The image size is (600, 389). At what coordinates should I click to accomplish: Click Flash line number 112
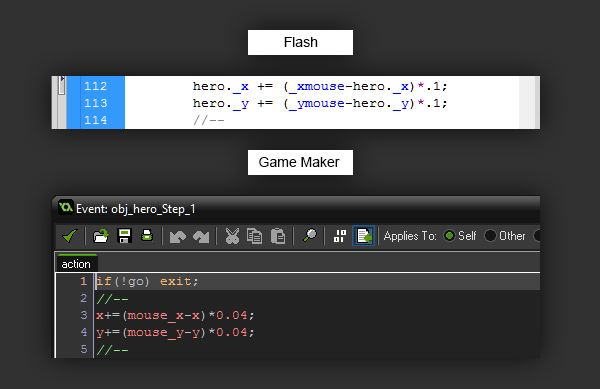pos(96,86)
